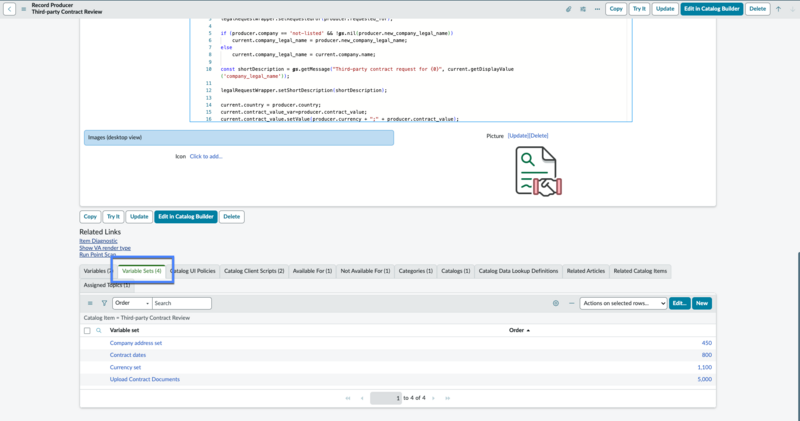Switch to Available For (1) tab
800x421 pixels.
coord(312,271)
